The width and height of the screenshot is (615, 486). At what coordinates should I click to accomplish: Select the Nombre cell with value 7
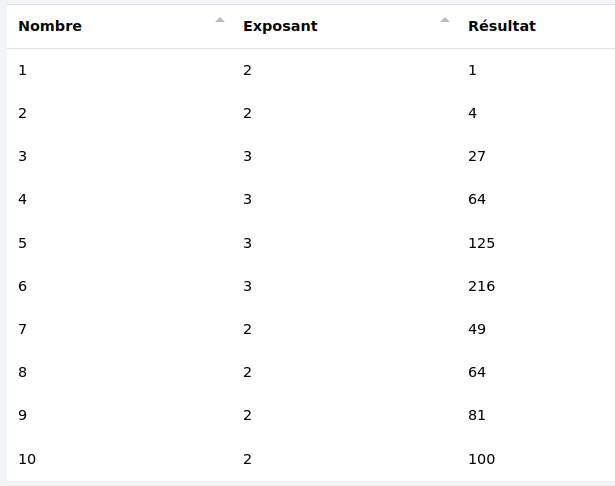pos(23,329)
